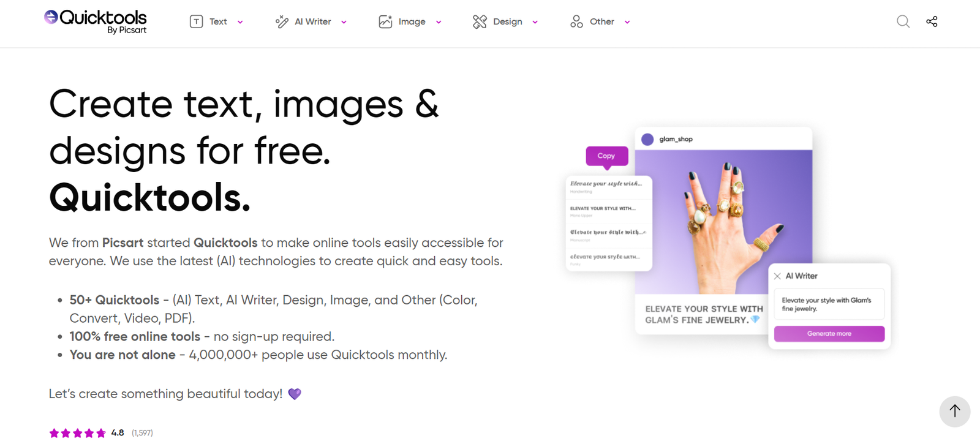Screen dimensions: 980x441
Task: Click the share icon in header
Action: 932,22
